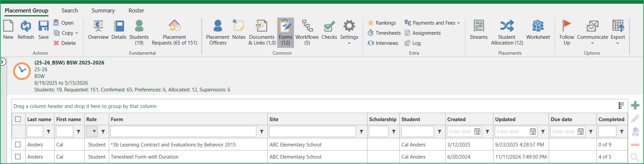Open Interviews in Extra group

383,43
